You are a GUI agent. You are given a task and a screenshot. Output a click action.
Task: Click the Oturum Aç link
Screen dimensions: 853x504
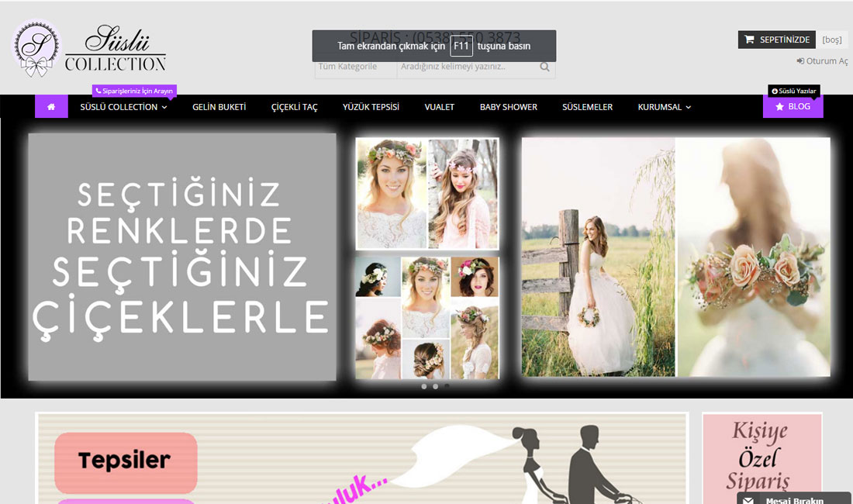(823, 61)
